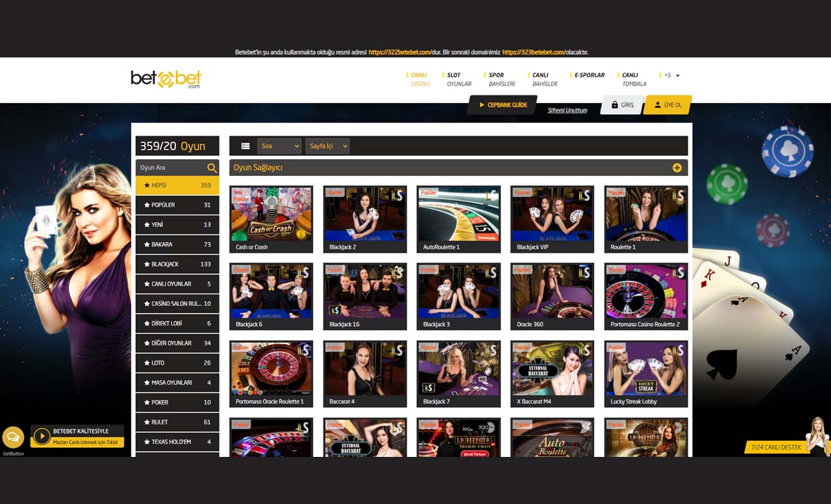Open 7/24 Canlı Destek live support
Image resolution: width=831 pixels, height=504 pixels.
(x=776, y=447)
